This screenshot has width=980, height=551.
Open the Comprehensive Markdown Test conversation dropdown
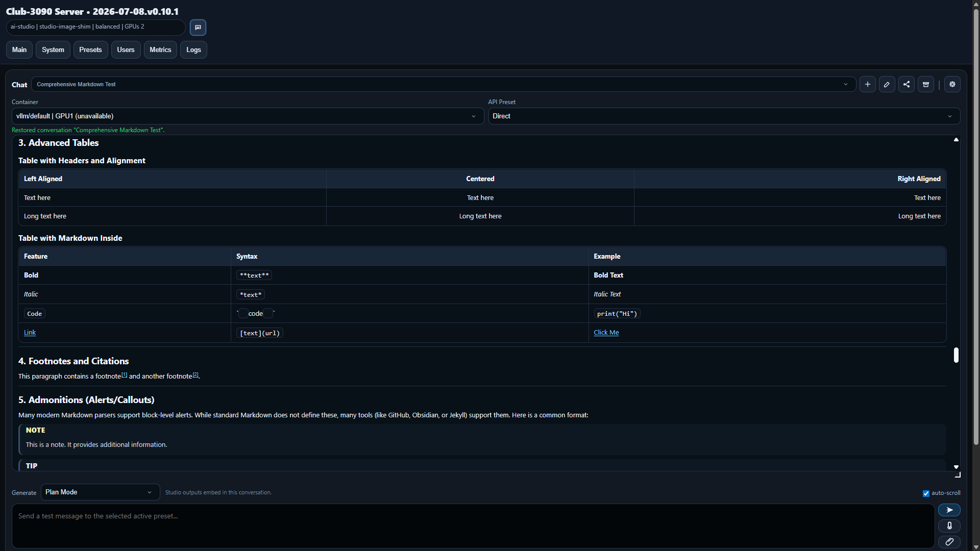click(443, 84)
